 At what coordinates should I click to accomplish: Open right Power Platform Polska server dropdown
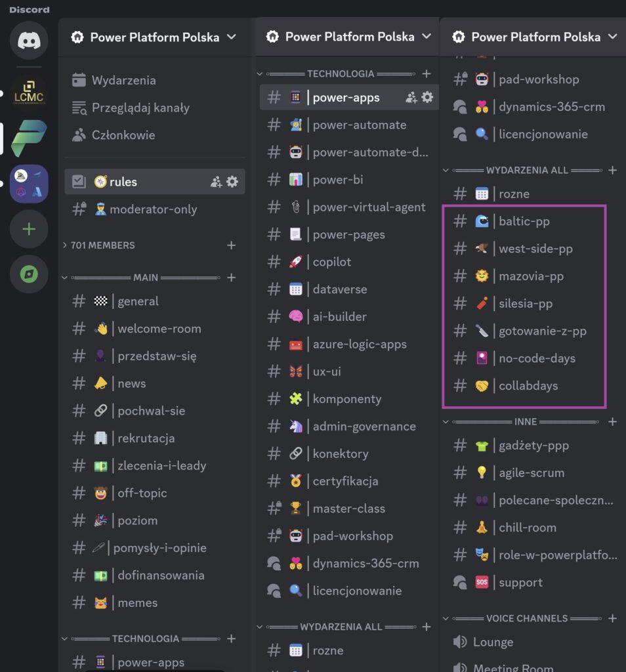613,37
